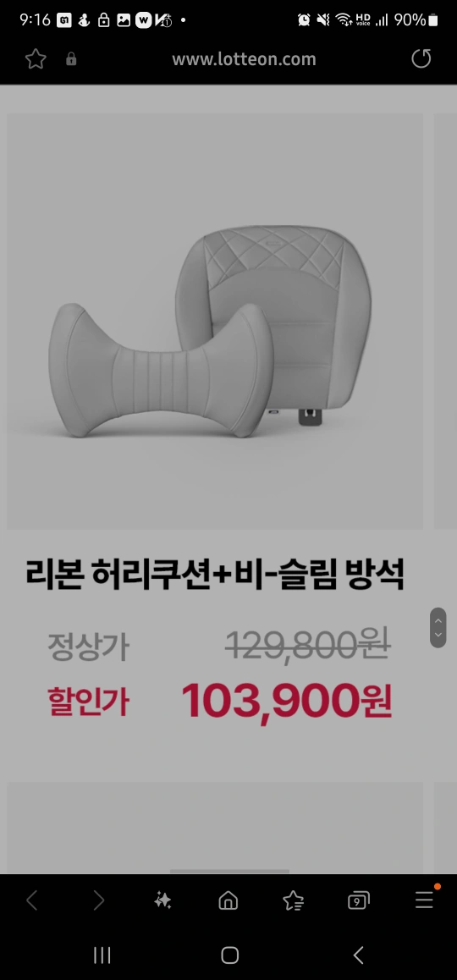Tap the scroll-down arrow on scroll handle
Viewport: 457px width, 980px height.
(438, 635)
